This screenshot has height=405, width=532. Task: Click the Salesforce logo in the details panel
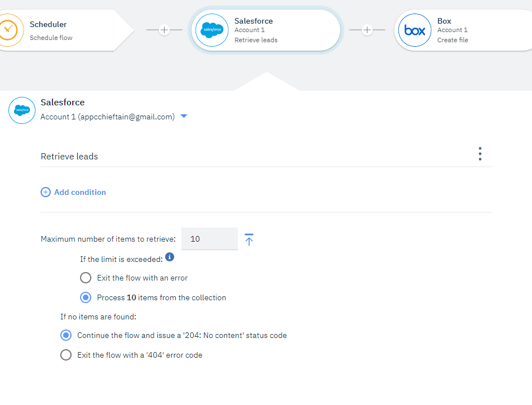[x=22, y=110]
